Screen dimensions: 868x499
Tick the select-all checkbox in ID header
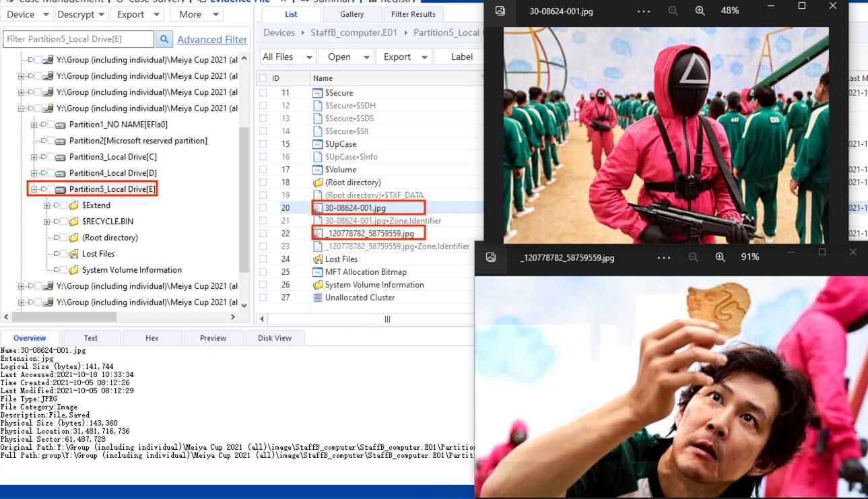click(263, 78)
